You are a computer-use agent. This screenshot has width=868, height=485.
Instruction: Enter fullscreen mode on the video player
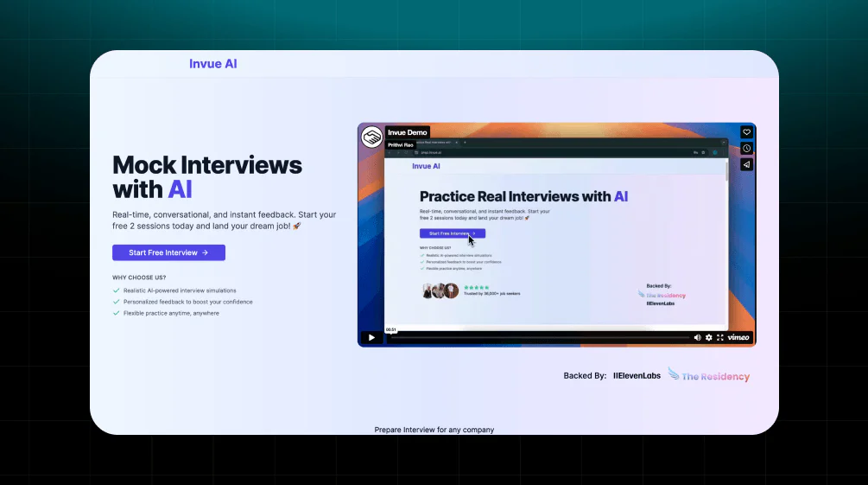720,337
